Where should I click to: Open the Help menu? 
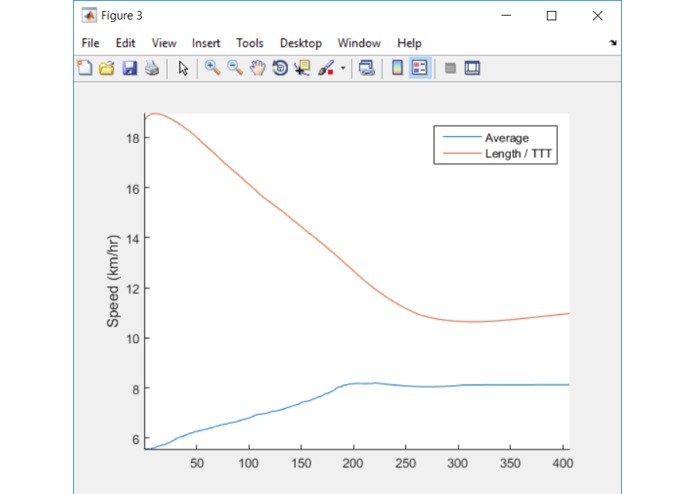(x=409, y=43)
